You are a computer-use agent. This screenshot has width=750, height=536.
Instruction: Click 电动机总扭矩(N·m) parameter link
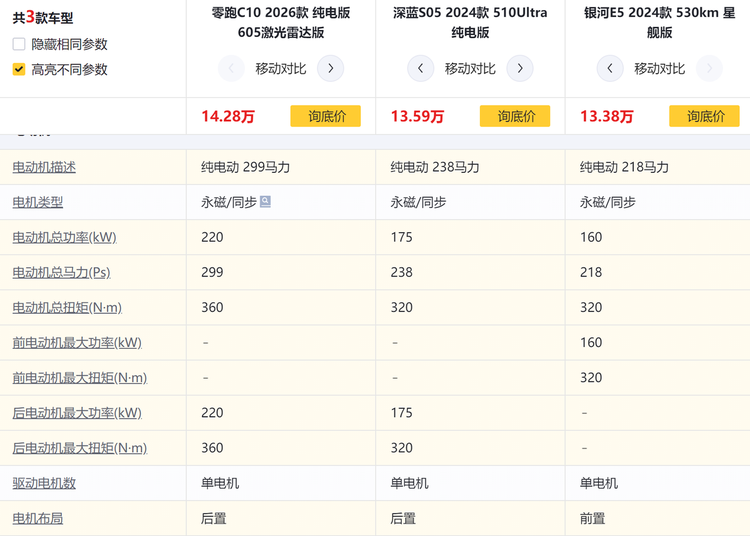pyautogui.click(x=67, y=307)
